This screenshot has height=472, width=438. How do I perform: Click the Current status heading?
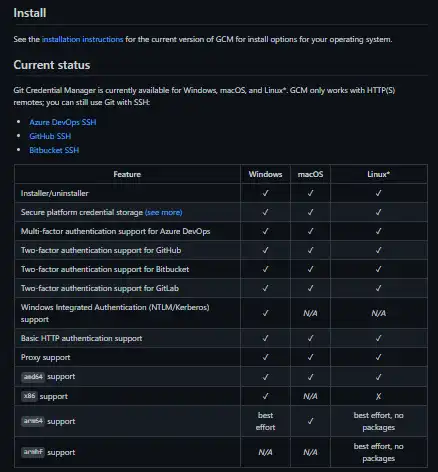coord(52,65)
